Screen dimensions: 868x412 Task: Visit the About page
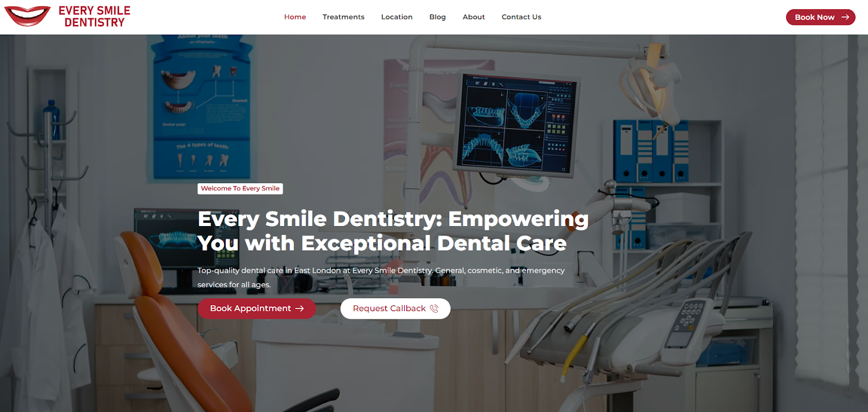coord(474,17)
